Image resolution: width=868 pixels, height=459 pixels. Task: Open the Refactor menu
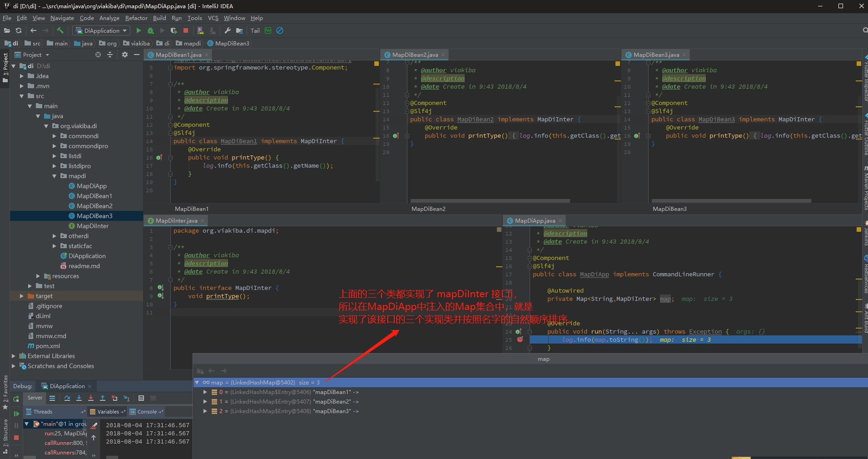pos(136,18)
